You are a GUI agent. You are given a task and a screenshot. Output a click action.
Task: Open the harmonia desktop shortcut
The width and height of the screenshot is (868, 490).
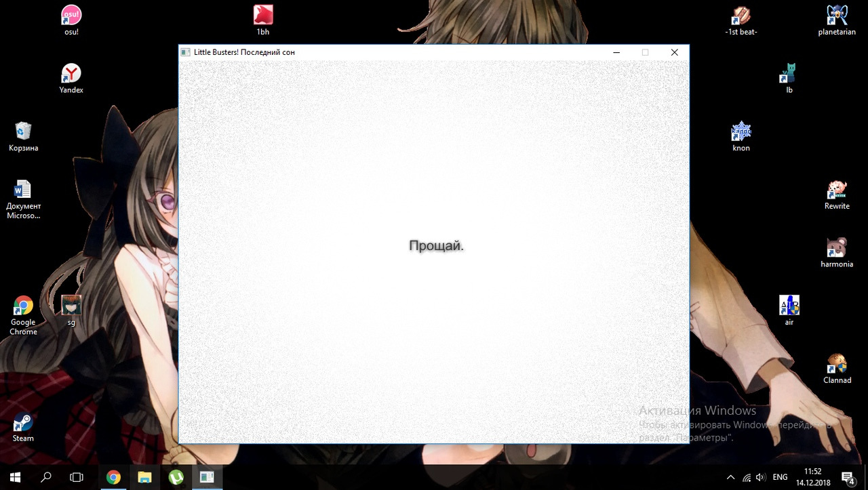[837, 248]
